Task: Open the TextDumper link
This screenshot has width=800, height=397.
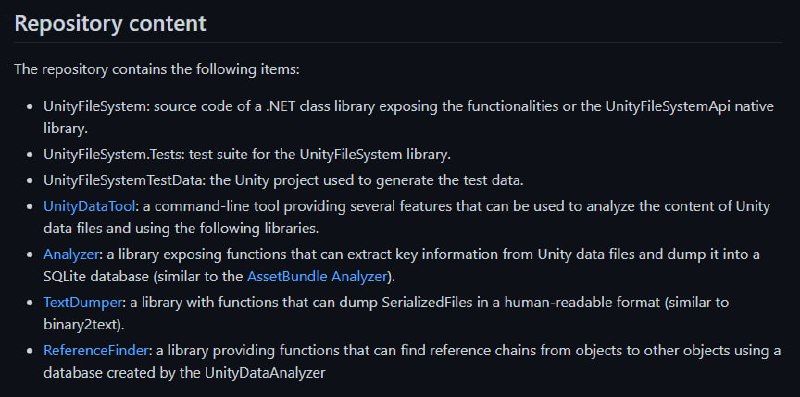Action: (x=83, y=302)
